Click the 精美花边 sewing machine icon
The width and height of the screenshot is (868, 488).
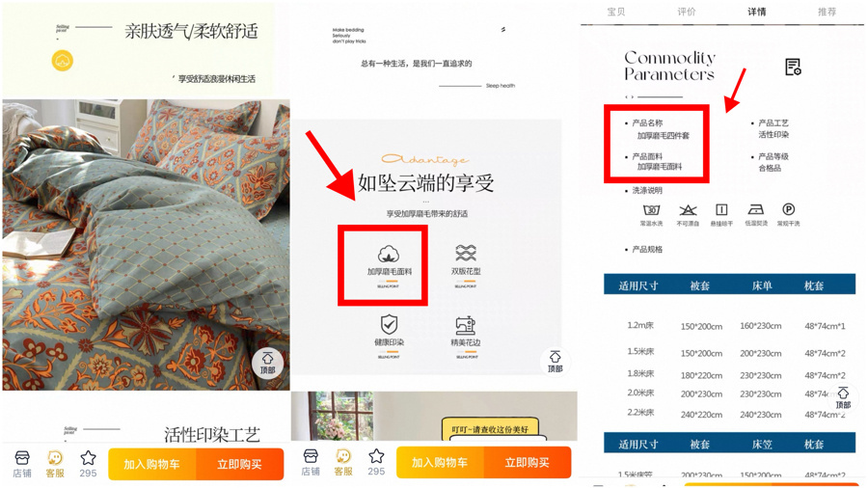466,325
